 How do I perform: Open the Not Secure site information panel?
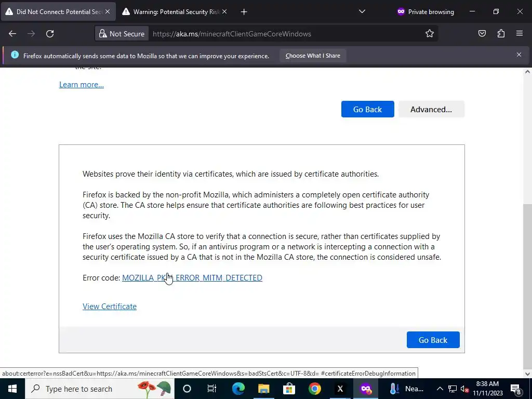122,34
